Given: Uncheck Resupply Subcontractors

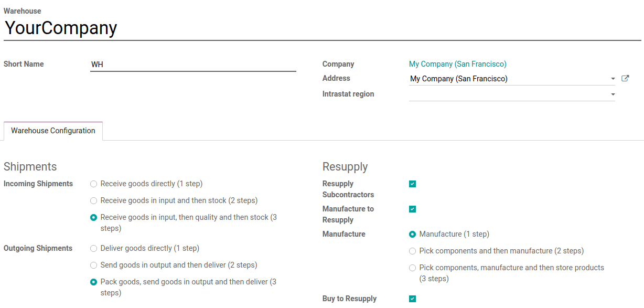Looking at the screenshot, I should tap(412, 184).
